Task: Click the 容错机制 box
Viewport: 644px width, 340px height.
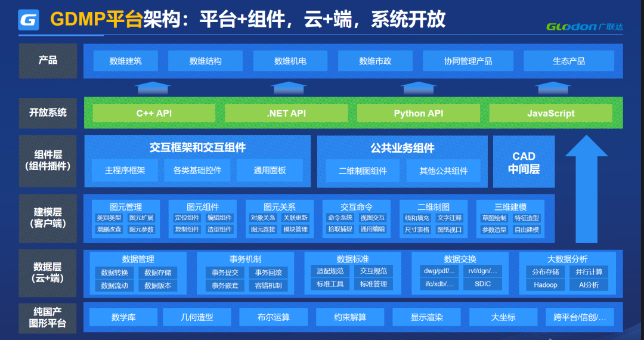Action: [x=268, y=285]
